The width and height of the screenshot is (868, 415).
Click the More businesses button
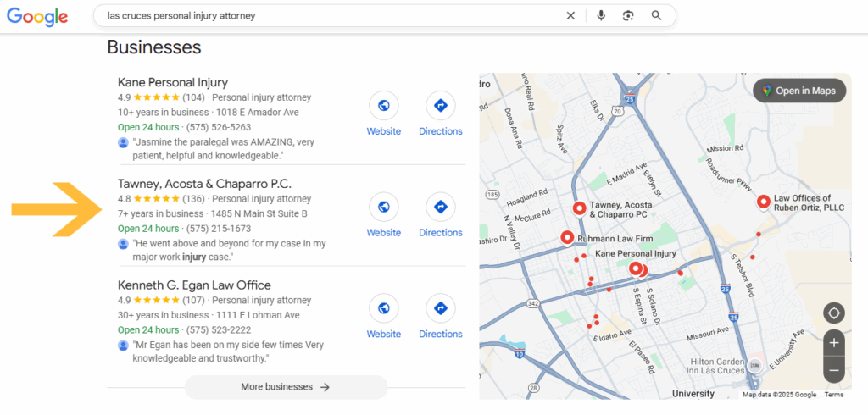[286, 387]
